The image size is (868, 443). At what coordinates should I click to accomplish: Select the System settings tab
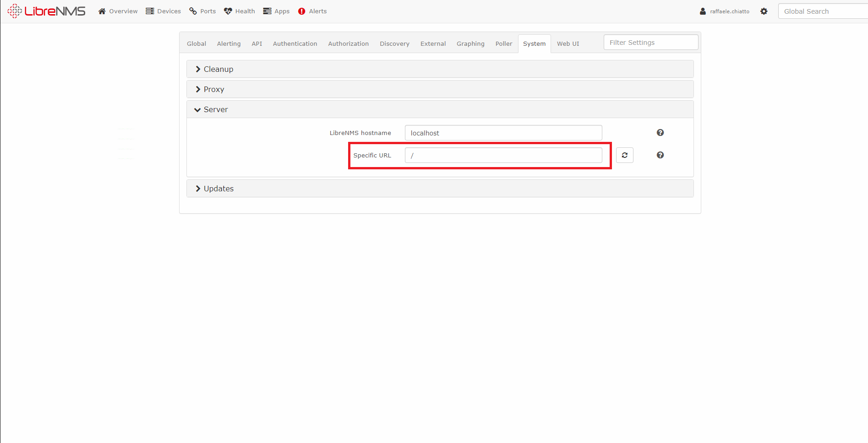[x=535, y=43]
